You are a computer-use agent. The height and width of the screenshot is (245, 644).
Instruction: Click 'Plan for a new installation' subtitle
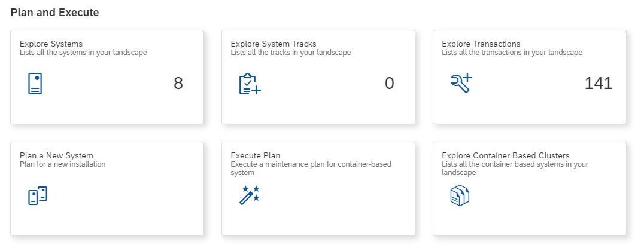pyautogui.click(x=63, y=164)
